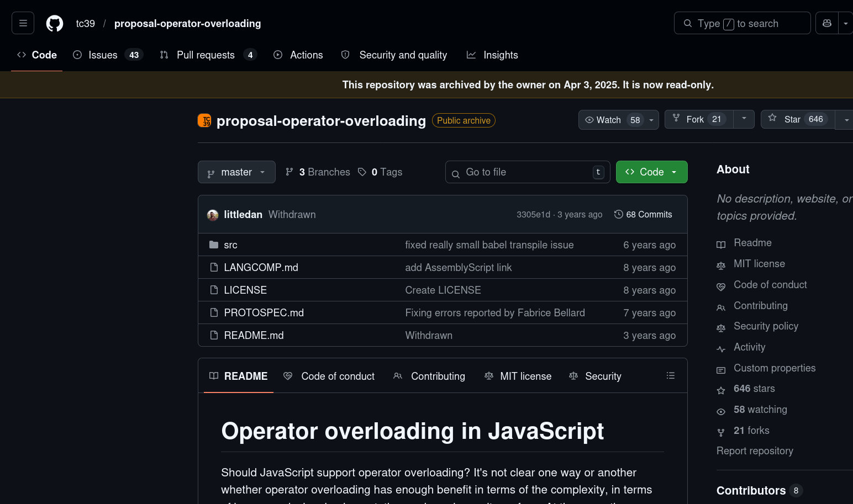Expand the green Code dropdown

pyautogui.click(x=675, y=172)
